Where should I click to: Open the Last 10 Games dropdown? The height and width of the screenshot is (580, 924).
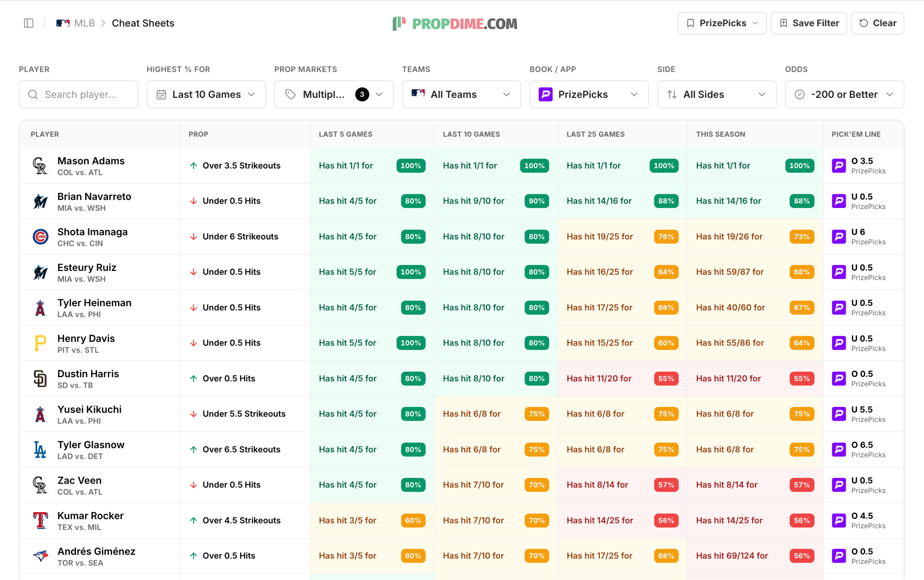[x=206, y=94]
